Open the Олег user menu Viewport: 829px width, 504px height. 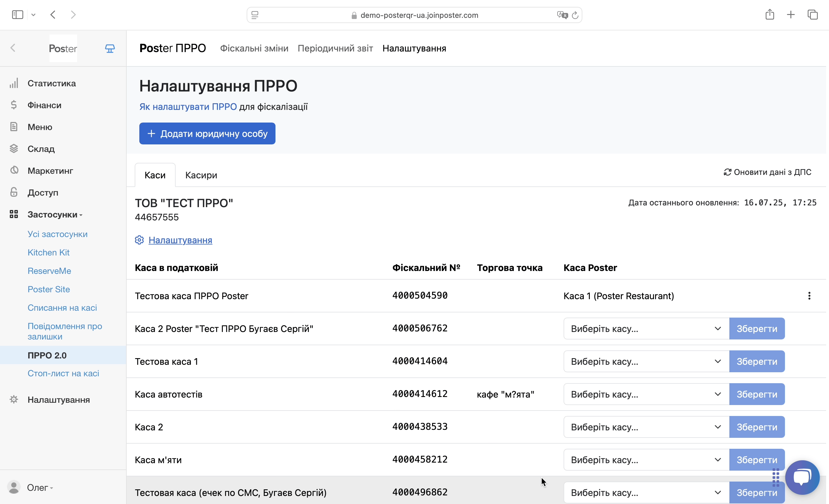[40, 488]
